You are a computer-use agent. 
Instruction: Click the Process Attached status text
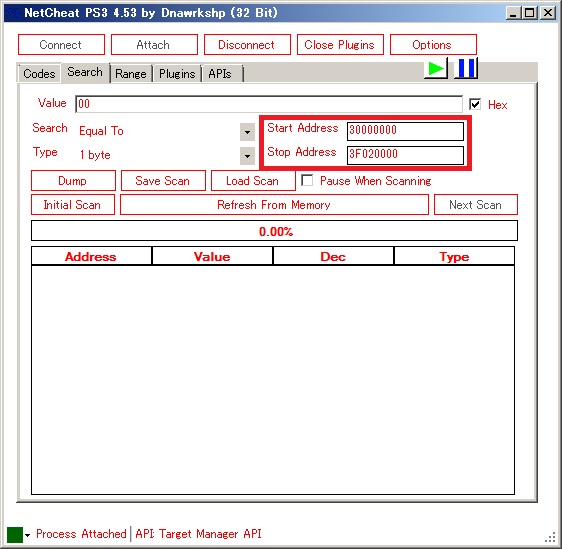click(81, 534)
